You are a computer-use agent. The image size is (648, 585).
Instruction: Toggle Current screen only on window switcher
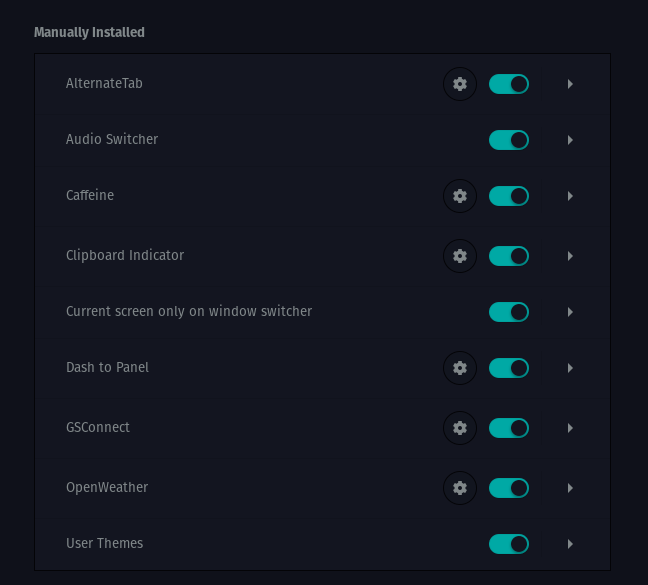(508, 312)
